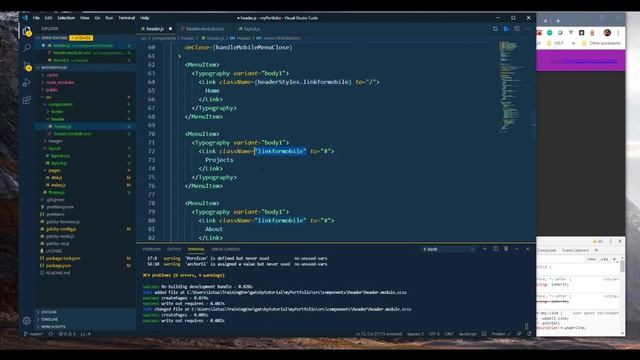Screen dimensions: 640x360
Task: Collapse the components folder
Action: pos(60,104)
